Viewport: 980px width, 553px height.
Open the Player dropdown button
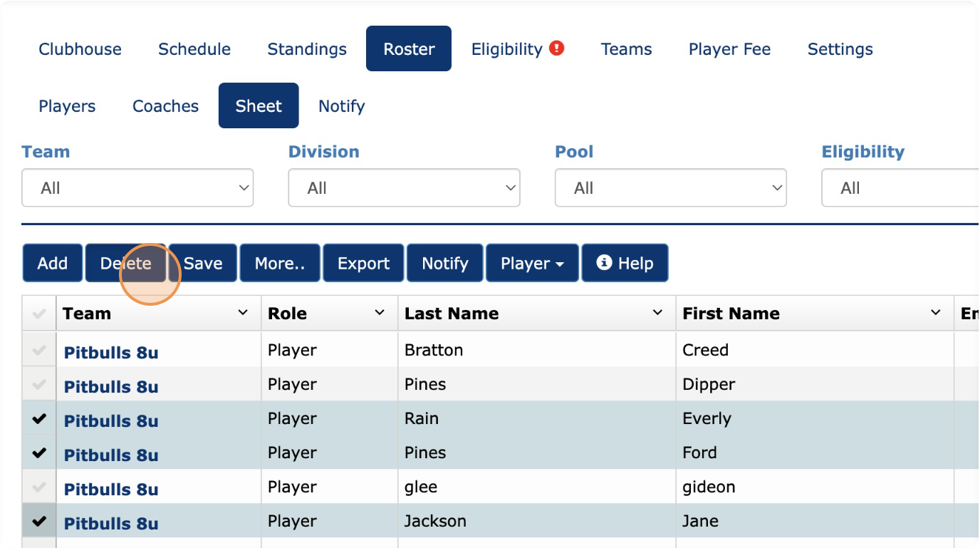coord(531,263)
